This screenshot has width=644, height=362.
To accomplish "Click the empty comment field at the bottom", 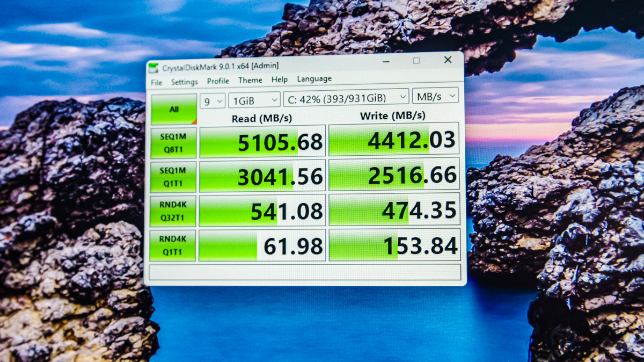I will pos(305,272).
